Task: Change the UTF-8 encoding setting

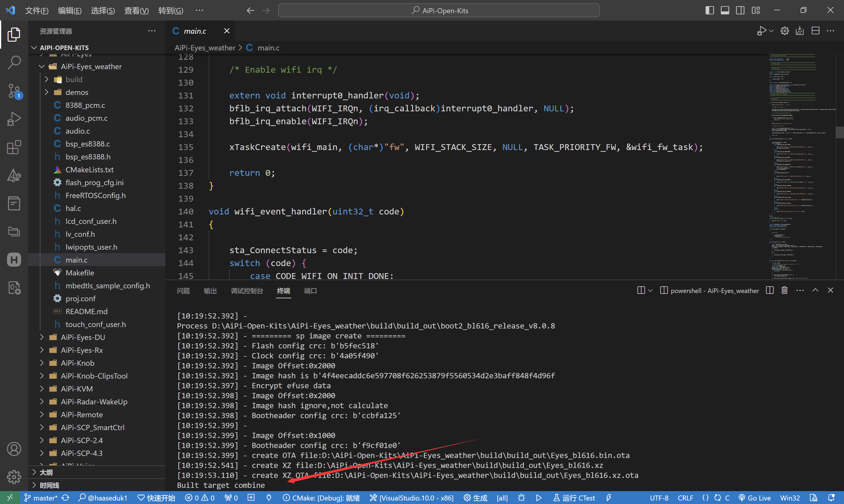Action: click(659, 498)
